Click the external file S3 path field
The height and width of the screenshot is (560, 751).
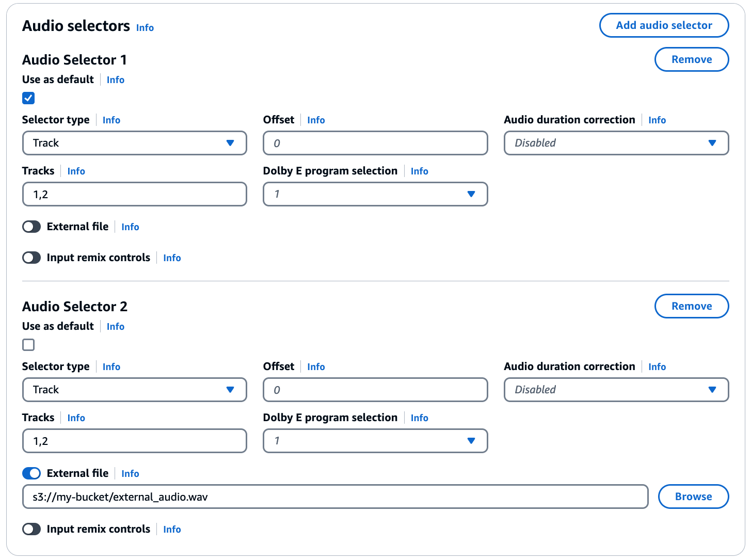tap(334, 497)
